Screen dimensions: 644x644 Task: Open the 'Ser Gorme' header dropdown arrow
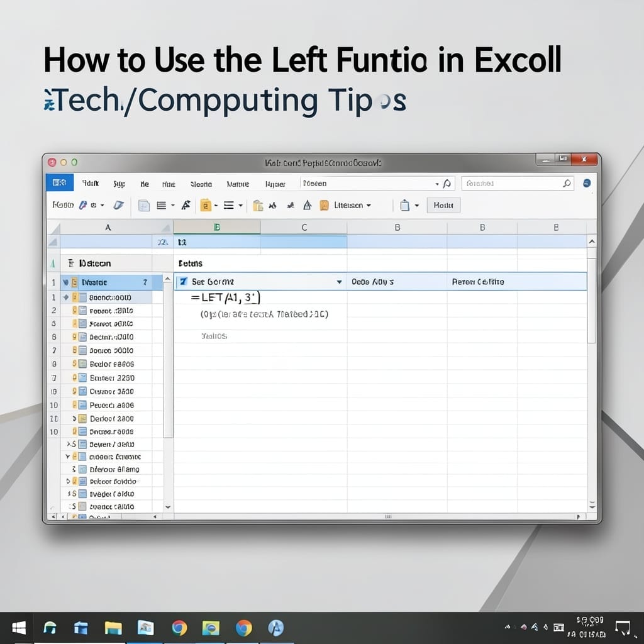click(x=339, y=282)
